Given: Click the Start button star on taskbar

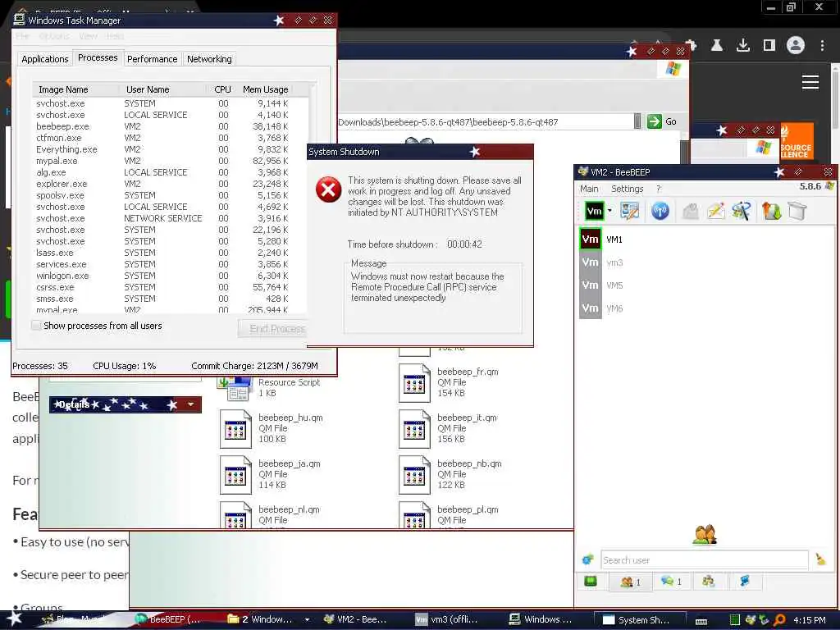Looking at the screenshot, I should point(14,619).
